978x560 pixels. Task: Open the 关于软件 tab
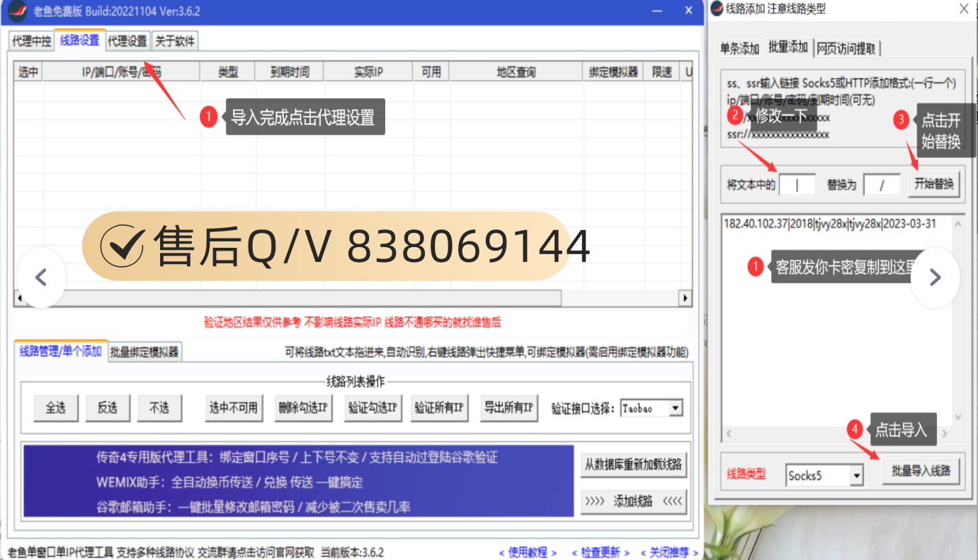[x=175, y=41]
